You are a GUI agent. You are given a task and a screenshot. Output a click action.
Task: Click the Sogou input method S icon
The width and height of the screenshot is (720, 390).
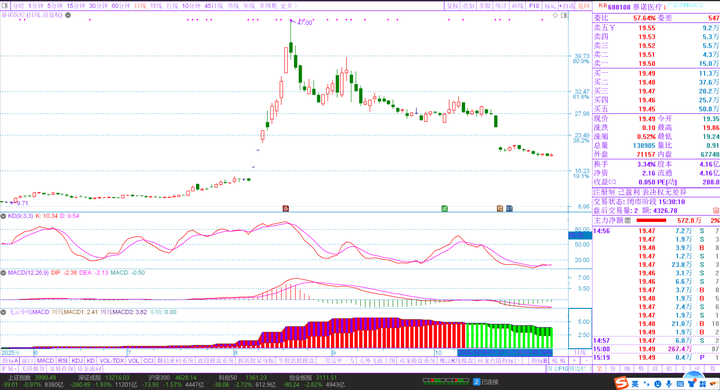[621, 383]
